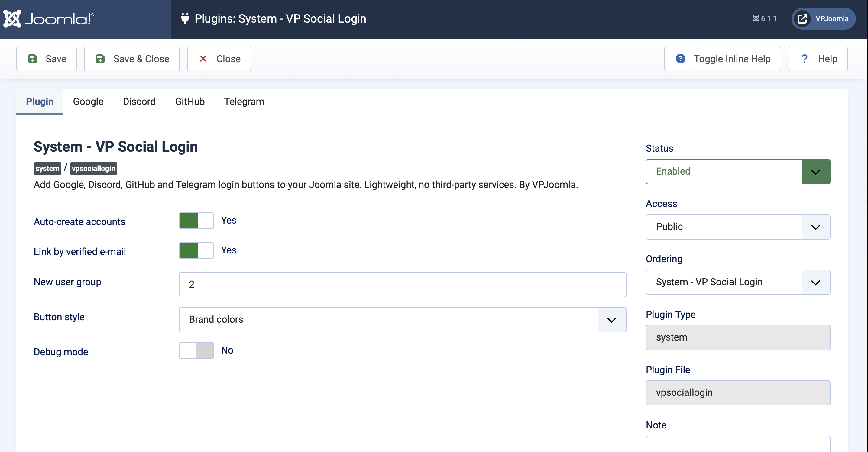The width and height of the screenshot is (868, 452).
Task: Click the 'No' text beside Debug mode
Action: pos(227,350)
